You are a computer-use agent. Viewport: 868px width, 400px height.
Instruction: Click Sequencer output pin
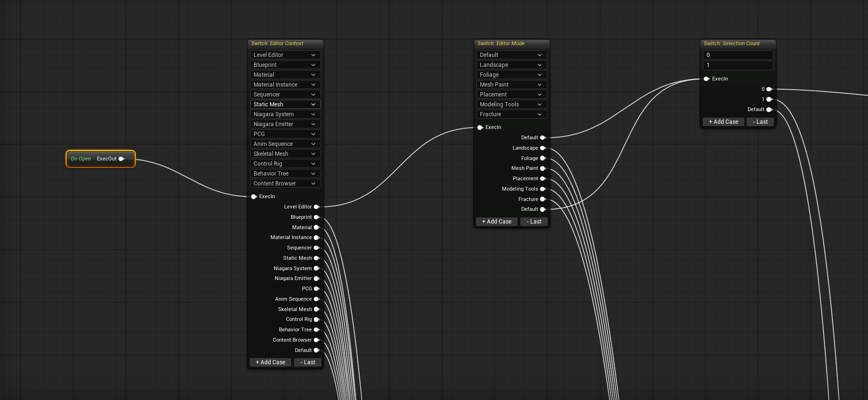pos(317,248)
